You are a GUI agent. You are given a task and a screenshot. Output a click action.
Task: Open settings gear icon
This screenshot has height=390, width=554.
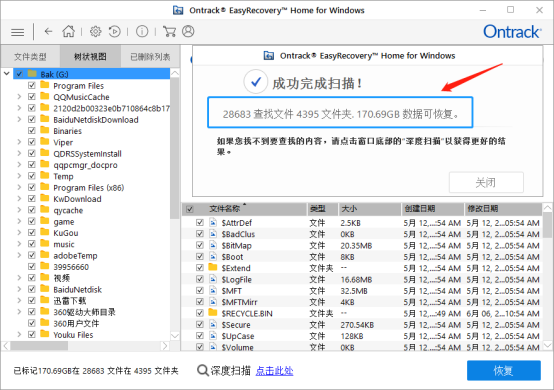pyautogui.click(x=95, y=32)
